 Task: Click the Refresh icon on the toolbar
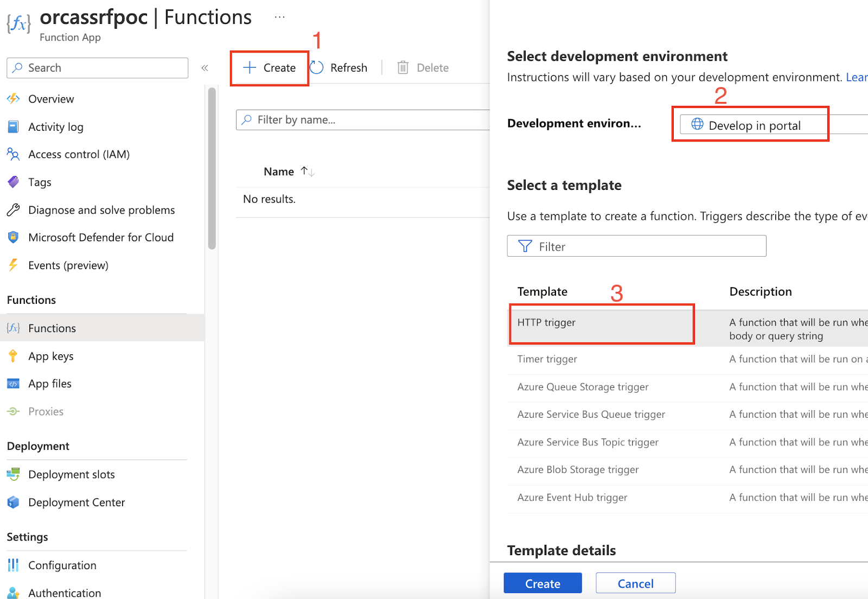tap(316, 67)
